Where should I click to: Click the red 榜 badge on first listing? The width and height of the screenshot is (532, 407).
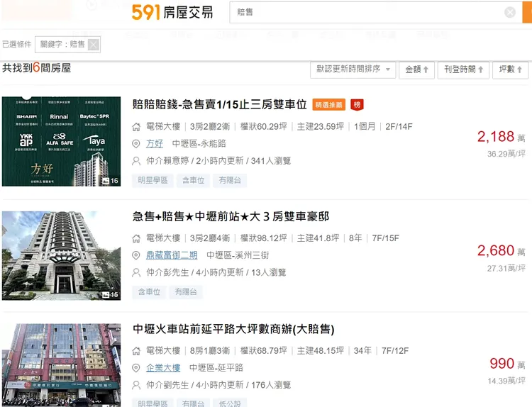click(x=358, y=104)
